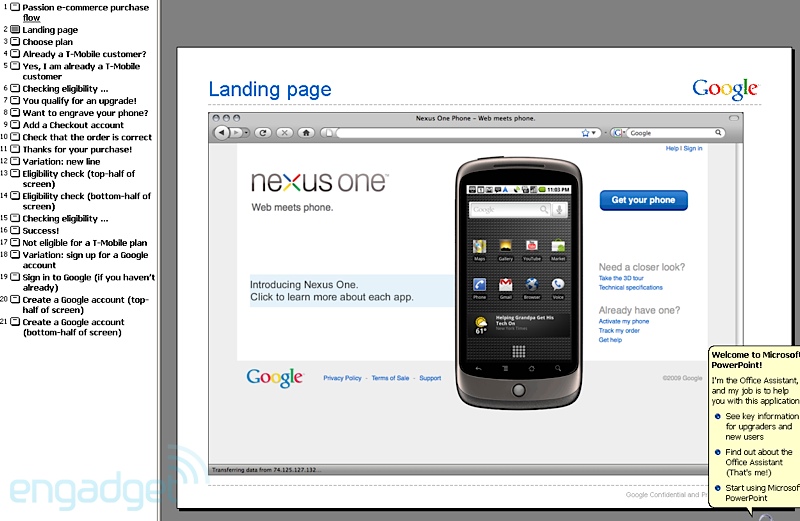This screenshot has width=800, height=521.
Task: Click the 'Privacy Policy' footer link
Action: click(342, 378)
